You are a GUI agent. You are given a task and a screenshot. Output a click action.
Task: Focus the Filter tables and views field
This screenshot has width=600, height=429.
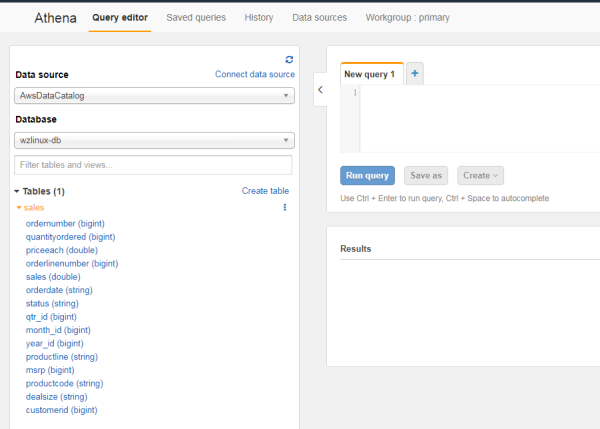[154, 165]
